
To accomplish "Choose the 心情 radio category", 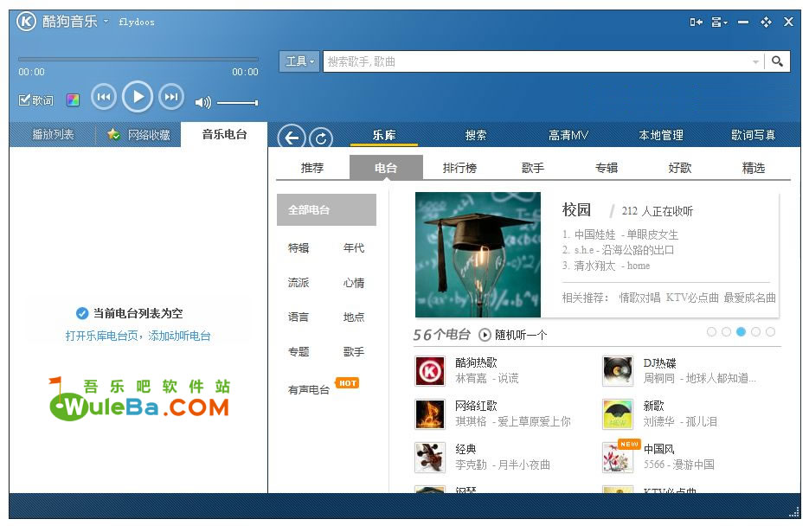I will (354, 282).
